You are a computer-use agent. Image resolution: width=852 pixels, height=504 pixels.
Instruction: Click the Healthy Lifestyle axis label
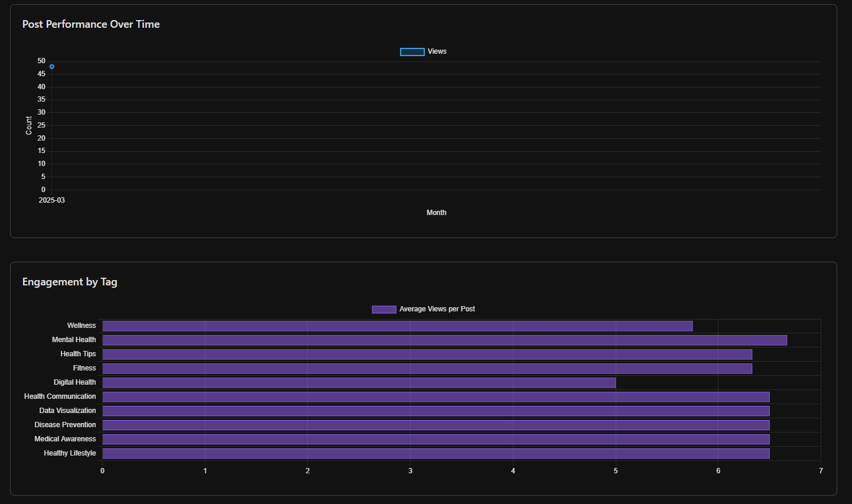[x=70, y=453]
